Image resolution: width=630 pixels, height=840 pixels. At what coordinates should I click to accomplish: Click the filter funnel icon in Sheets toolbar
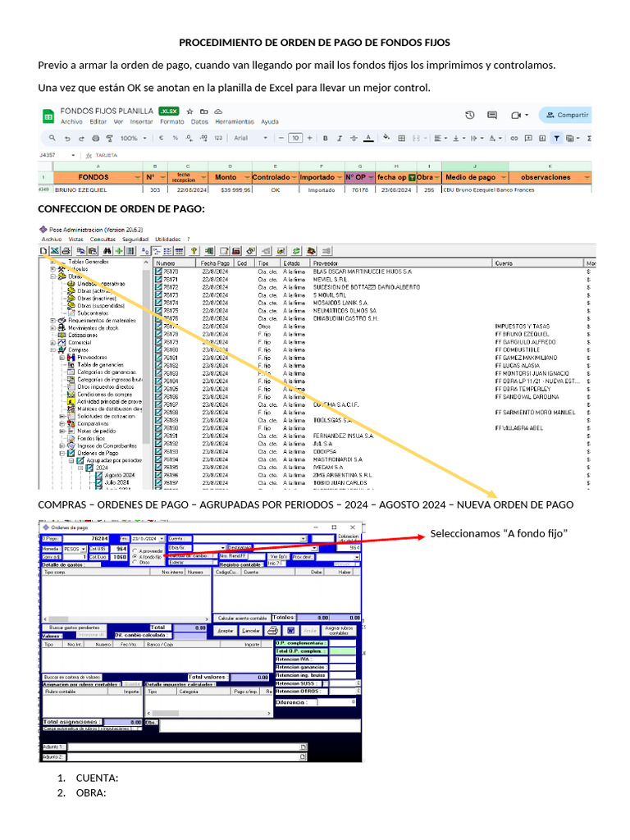tap(557, 138)
